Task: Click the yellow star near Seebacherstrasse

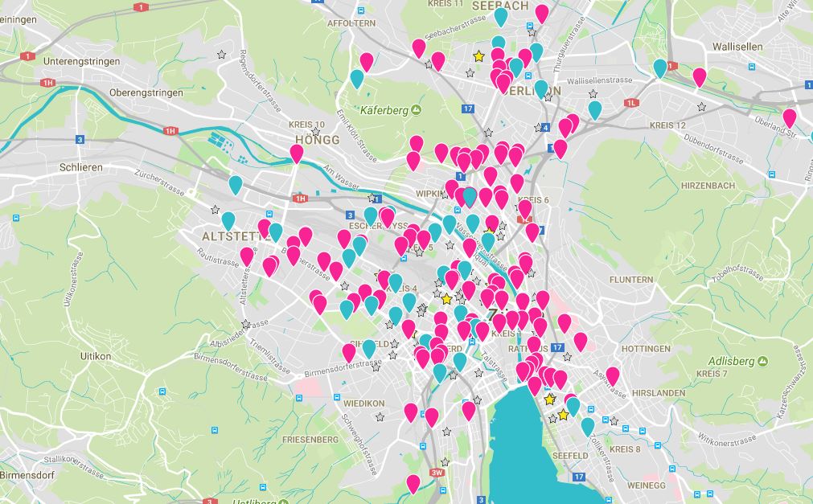Action: coord(478,56)
